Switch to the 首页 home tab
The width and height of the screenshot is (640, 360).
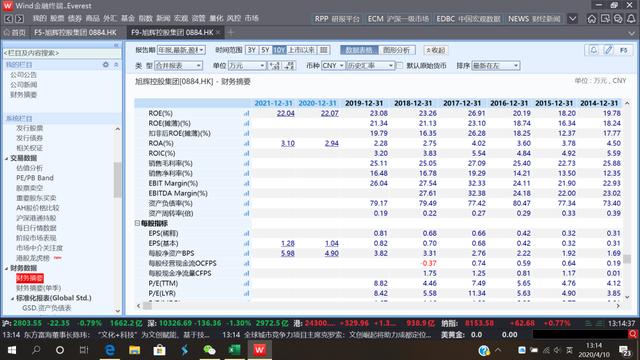(15, 32)
